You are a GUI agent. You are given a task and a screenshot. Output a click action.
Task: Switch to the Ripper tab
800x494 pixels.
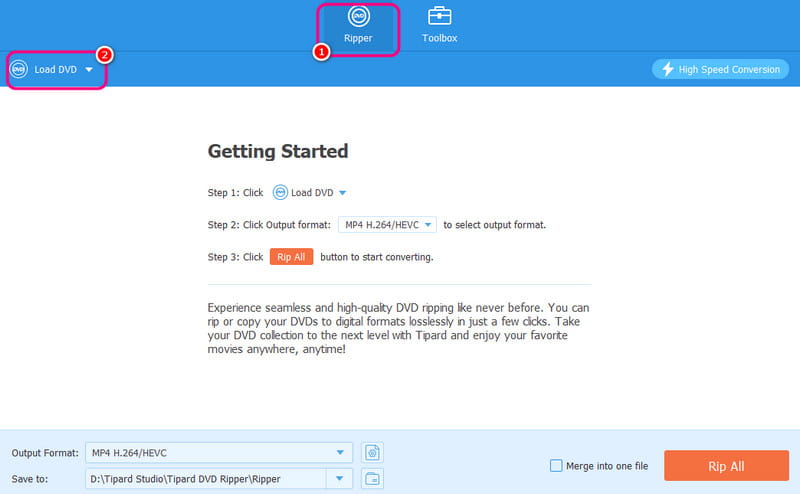(359, 26)
